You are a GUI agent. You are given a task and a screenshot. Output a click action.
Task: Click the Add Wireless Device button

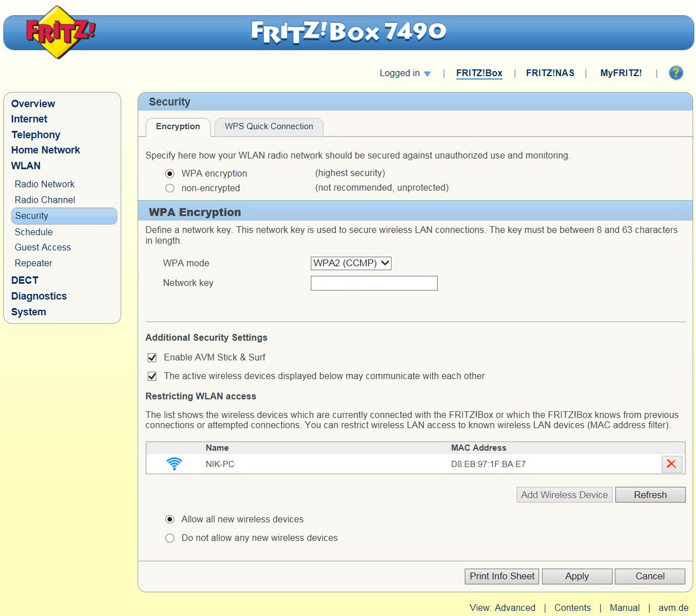(565, 495)
